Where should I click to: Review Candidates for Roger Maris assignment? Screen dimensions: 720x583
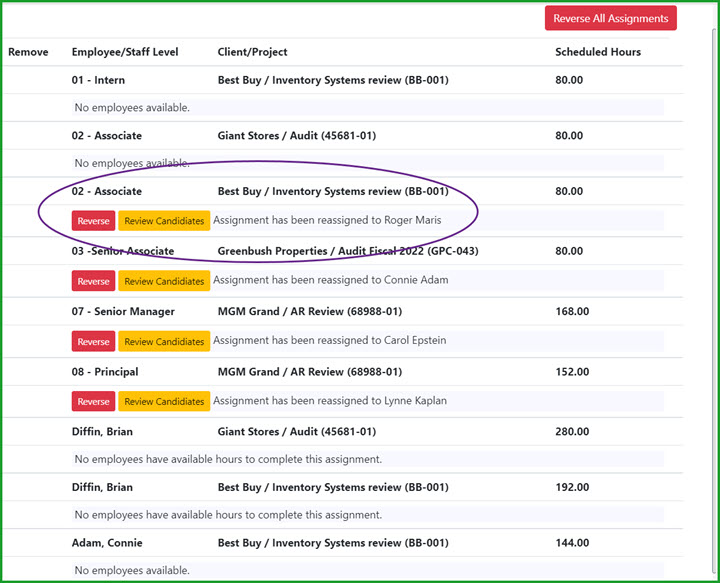164,221
